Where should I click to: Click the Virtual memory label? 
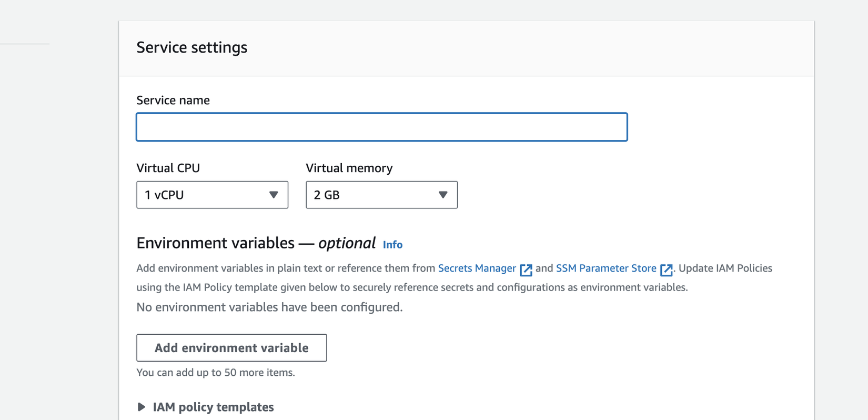point(349,168)
